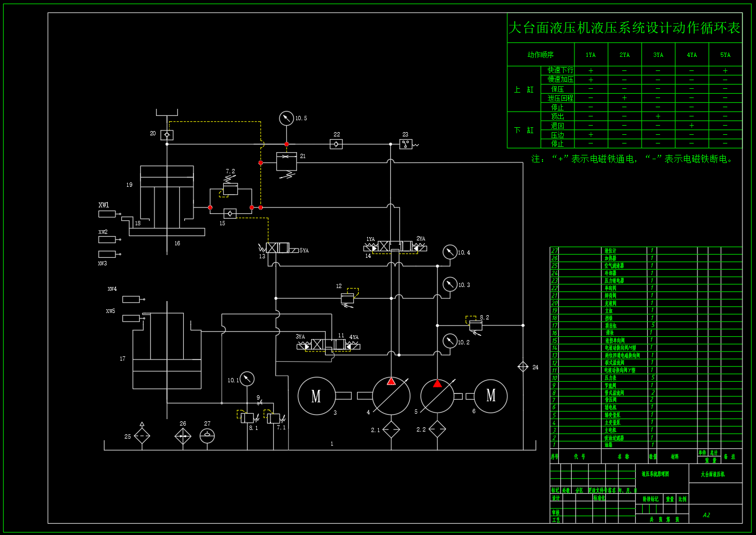The image size is (756, 535).
Task: Click the 快速下行 row in the cycle table
Action: pyautogui.click(x=560, y=70)
